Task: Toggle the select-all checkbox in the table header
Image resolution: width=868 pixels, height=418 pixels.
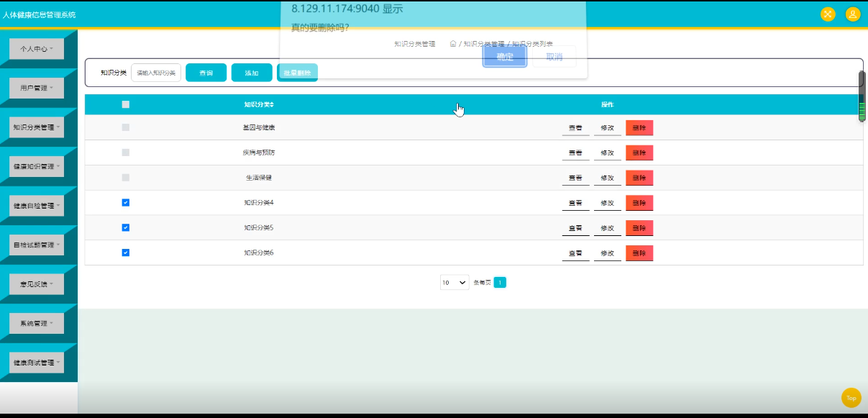Action: click(x=125, y=104)
